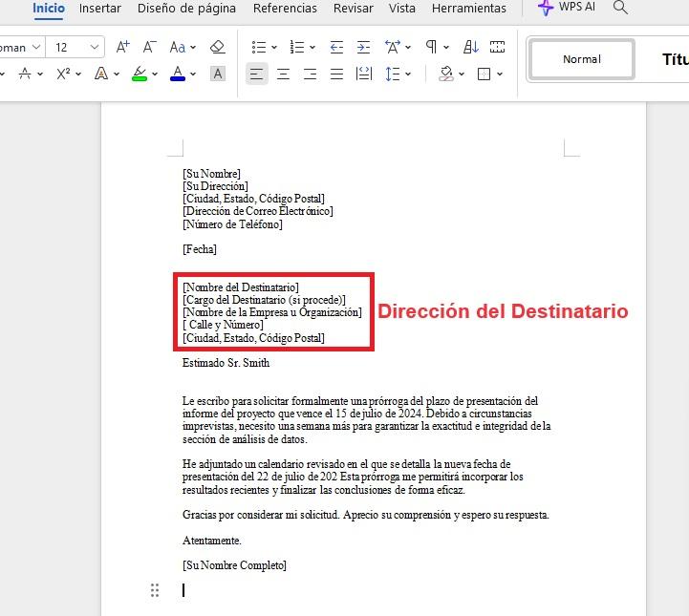Align text right

[x=310, y=74]
